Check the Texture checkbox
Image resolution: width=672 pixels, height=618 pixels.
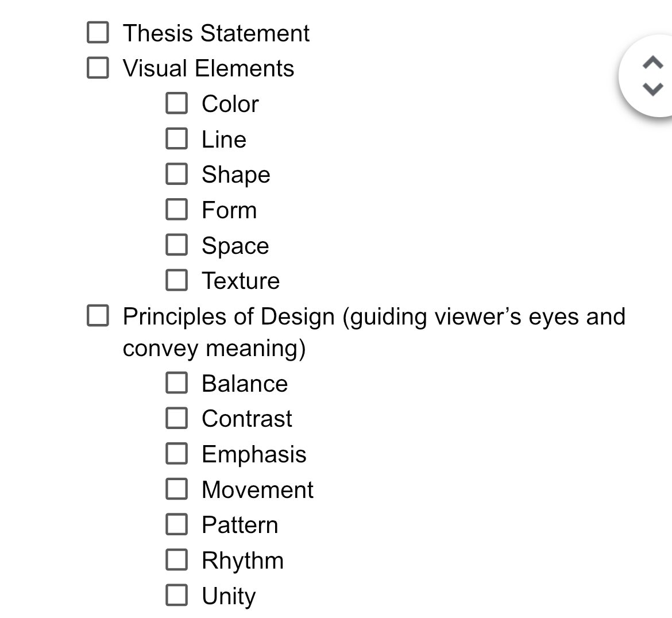[176, 280]
